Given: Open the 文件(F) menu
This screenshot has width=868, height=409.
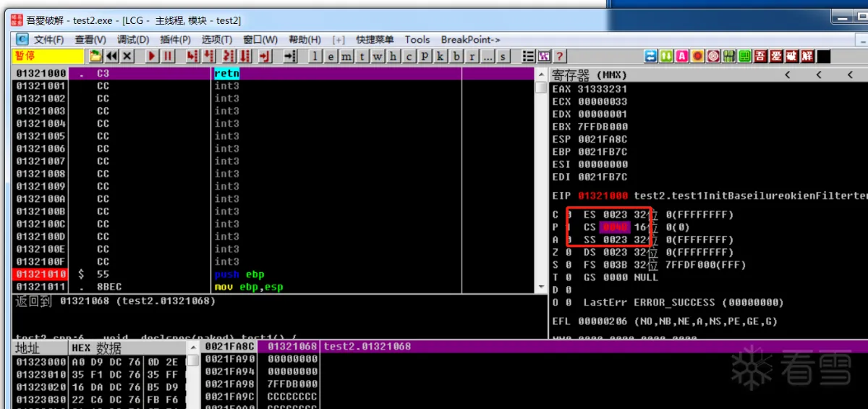Looking at the screenshot, I should (48, 39).
